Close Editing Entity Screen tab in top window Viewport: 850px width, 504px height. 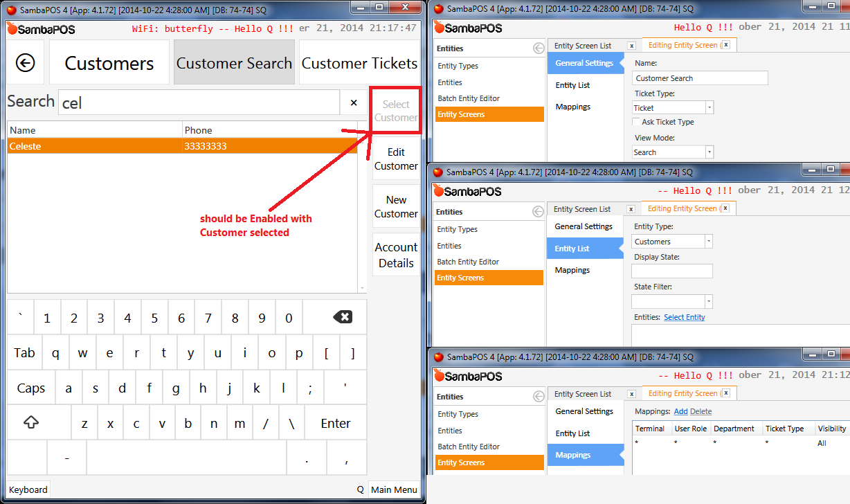(x=726, y=45)
